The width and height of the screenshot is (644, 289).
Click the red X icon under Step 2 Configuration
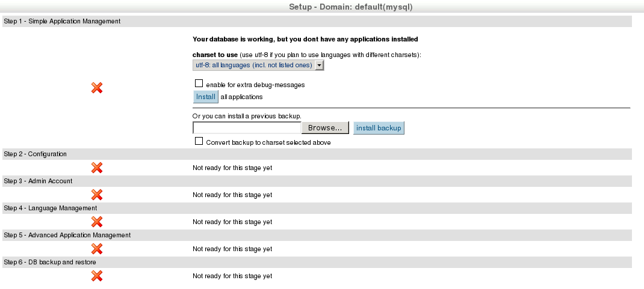pos(96,168)
